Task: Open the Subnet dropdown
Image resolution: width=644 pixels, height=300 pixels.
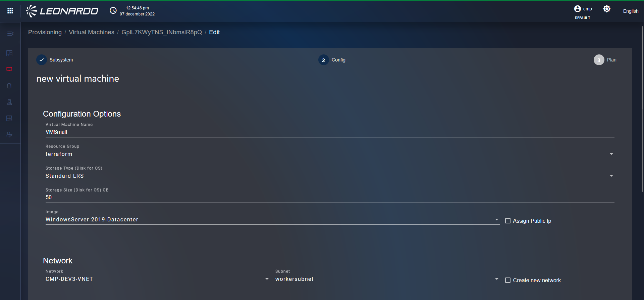Action: tap(496, 279)
